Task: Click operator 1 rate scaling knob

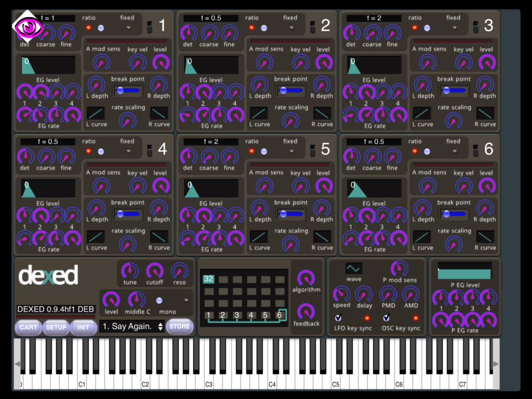Action: point(128,120)
